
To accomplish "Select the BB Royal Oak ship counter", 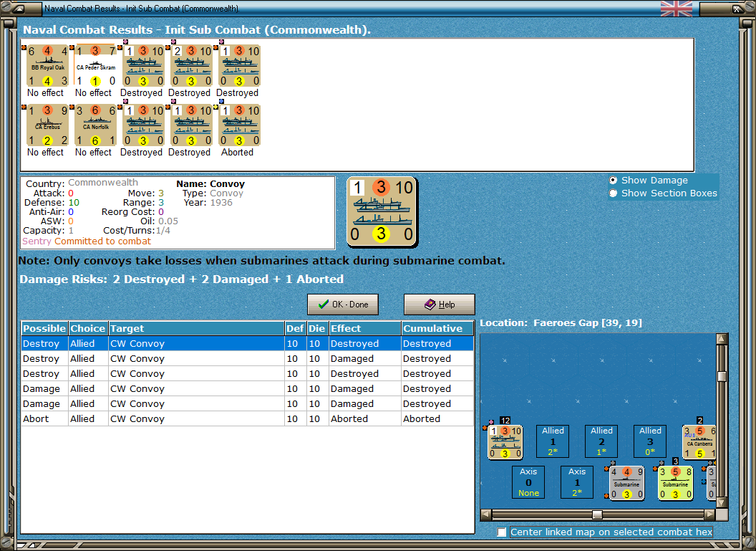I will pyautogui.click(x=47, y=66).
